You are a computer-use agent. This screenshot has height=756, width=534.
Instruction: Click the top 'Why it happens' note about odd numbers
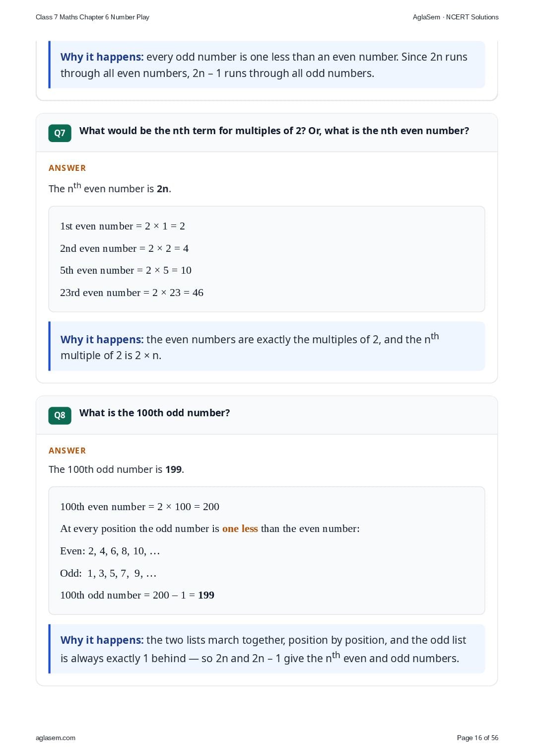(x=267, y=65)
